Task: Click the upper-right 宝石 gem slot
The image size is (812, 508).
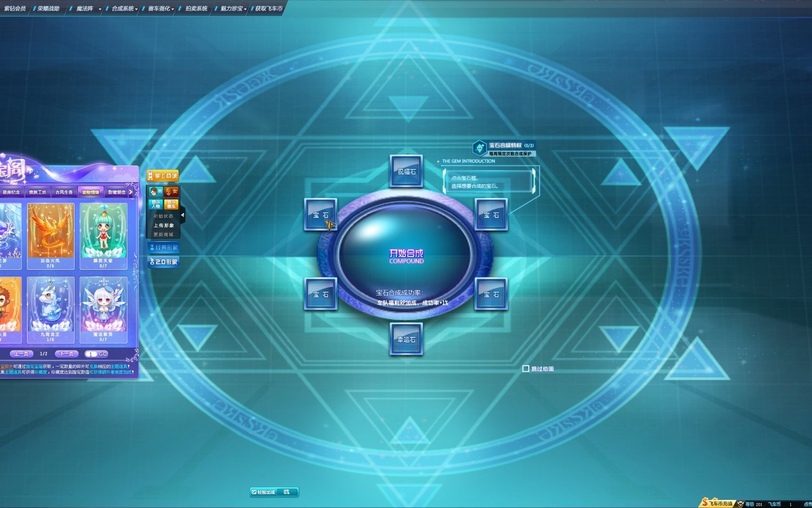Action: tap(492, 214)
